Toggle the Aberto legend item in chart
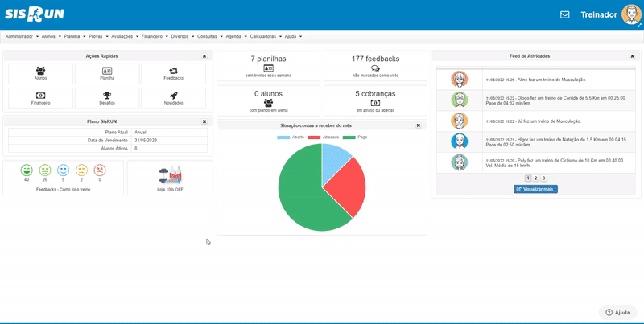This screenshot has height=324, width=644. point(291,137)
